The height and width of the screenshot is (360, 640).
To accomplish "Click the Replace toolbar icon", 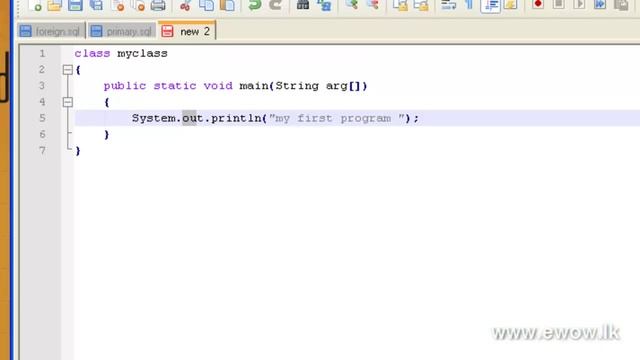I will (324, 5).
